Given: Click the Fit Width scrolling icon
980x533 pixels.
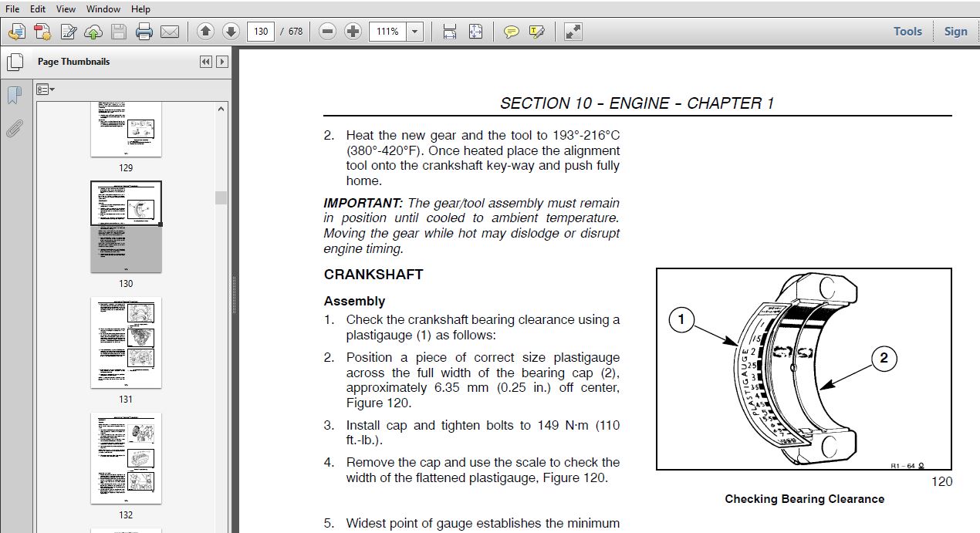Looking at the screenshot, I should click(450, 32).
